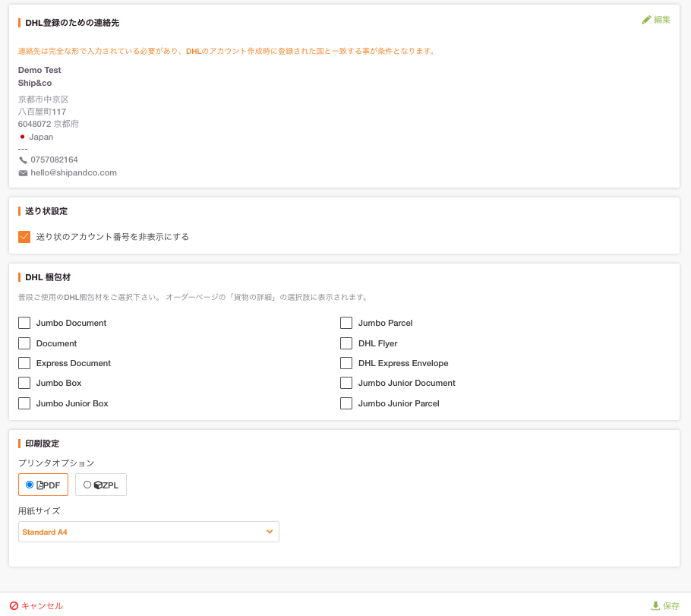Check the Jumbo Document packaging box
The height and width of the screenshot is (616, 691).
(24, 323)
